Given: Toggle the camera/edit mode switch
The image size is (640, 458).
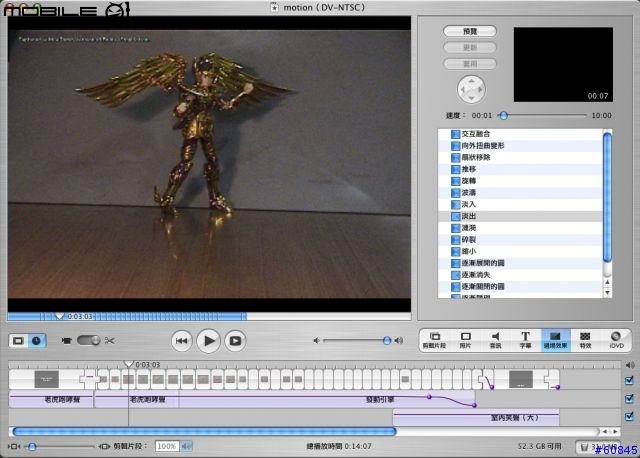Looking at the screenshot, I should point(89,340).
